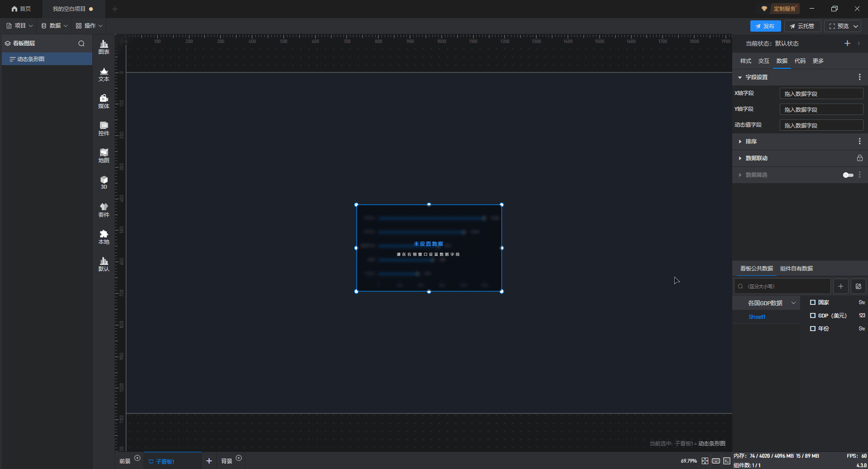Open the 项目 menu
Viewport: 868px width, 469px height.
[x=20, y=26]
